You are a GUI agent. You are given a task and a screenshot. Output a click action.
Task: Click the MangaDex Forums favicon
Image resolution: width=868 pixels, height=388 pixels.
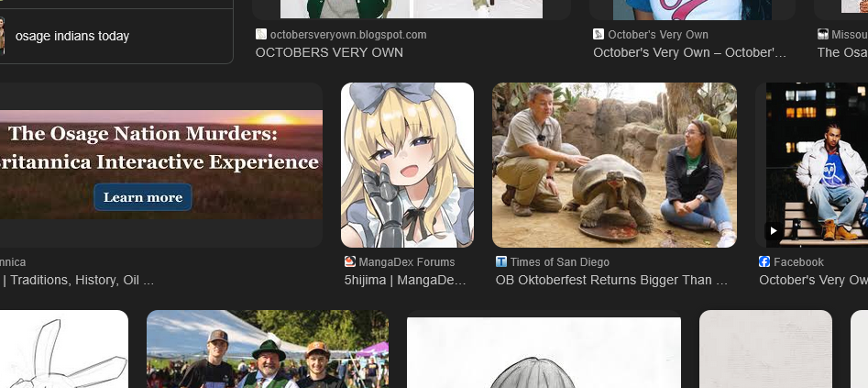[349, 262]
